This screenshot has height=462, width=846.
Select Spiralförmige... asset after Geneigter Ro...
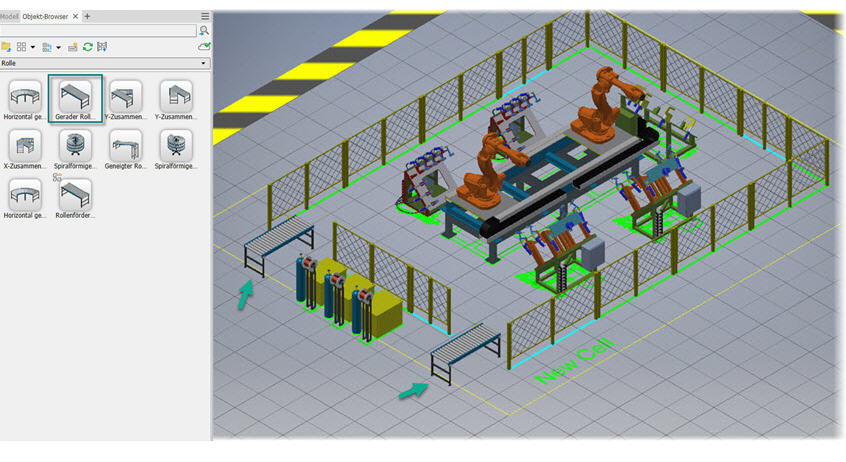pos(176,150)
